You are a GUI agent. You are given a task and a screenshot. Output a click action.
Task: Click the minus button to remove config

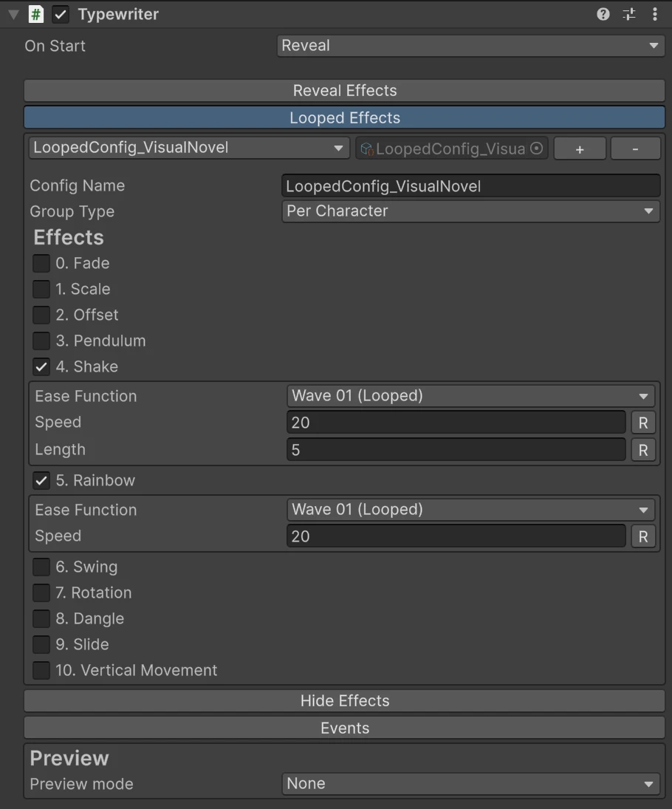pyautogui.click(x=635, y=149)
